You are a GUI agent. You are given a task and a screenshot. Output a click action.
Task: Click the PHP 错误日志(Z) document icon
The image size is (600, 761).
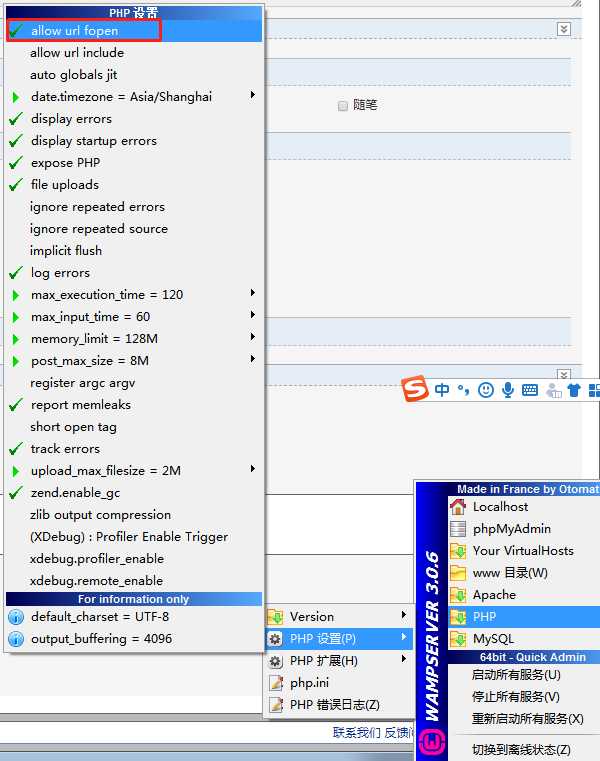pyautogui.click(x=275, y=705)
